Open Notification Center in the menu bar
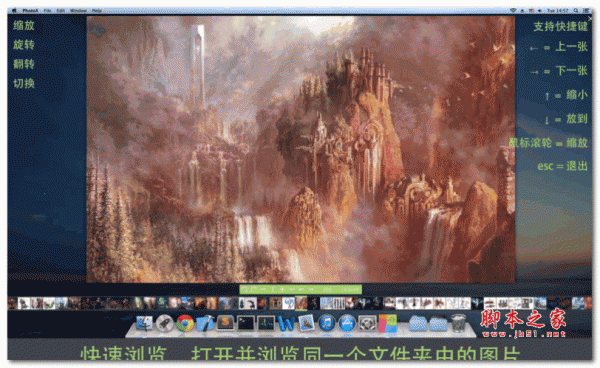This screenshot has width=600, height=368. [x=585, y=11]
